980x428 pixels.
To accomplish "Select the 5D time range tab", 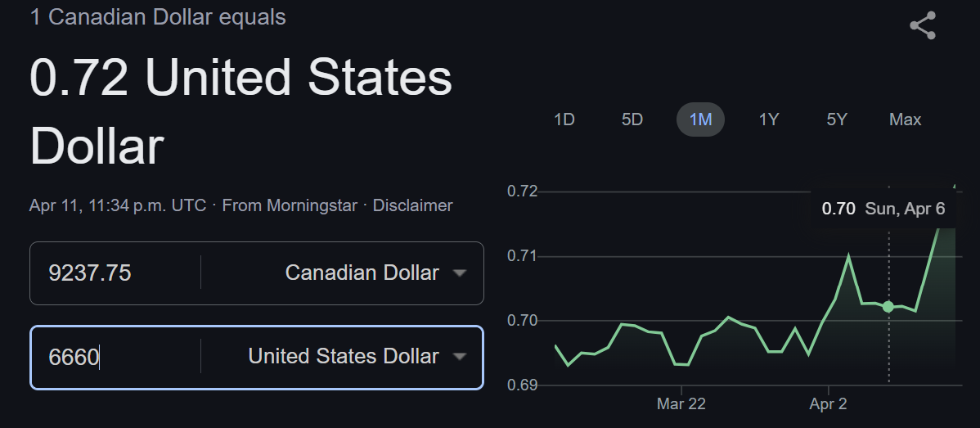I will coord(632,119).
